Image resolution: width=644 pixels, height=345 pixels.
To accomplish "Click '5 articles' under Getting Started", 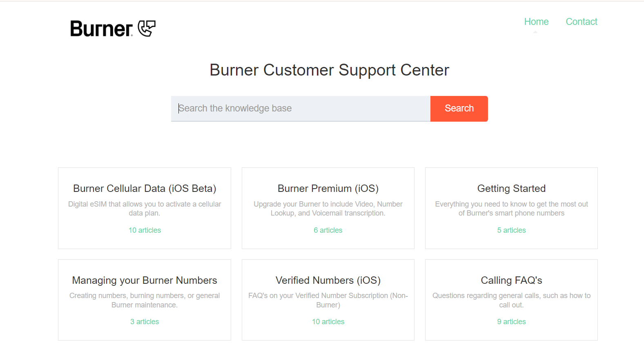I will 511,230.
